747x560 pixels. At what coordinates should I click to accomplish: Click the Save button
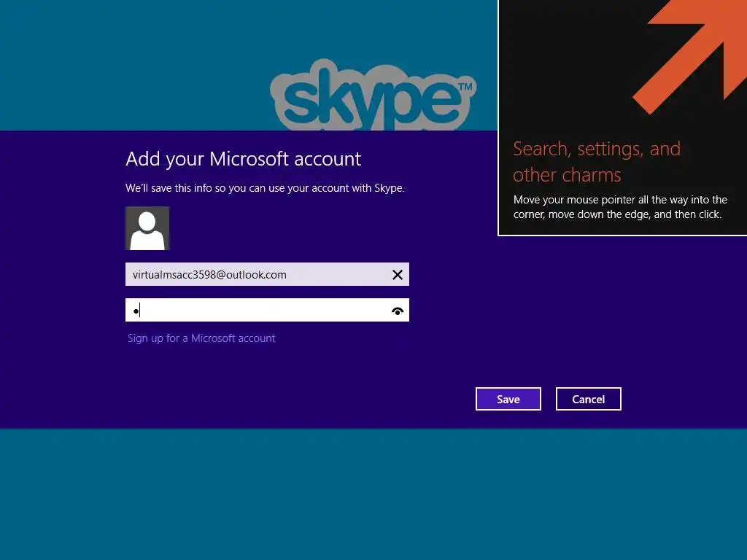[x=508, y=399]
